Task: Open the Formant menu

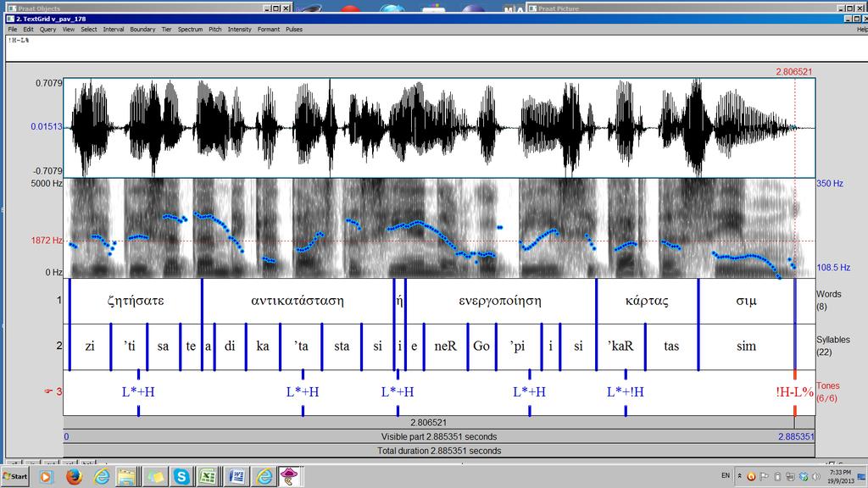Action: click(269, 30)
